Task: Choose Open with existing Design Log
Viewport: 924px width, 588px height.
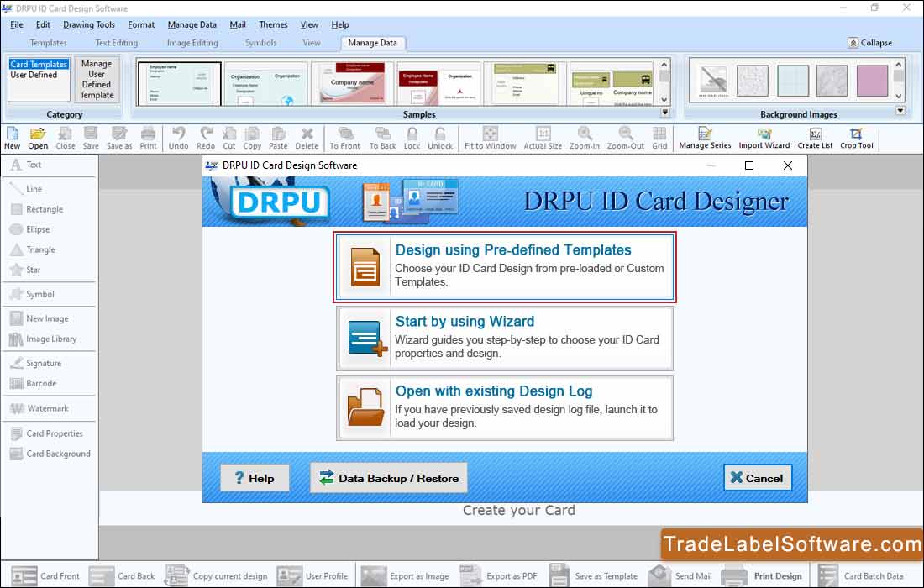Action: (505, 408)
